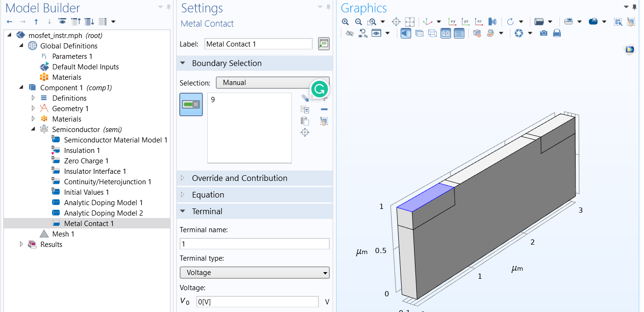Collapse the Semiconductor (semi) node

[x=33, y=129]
